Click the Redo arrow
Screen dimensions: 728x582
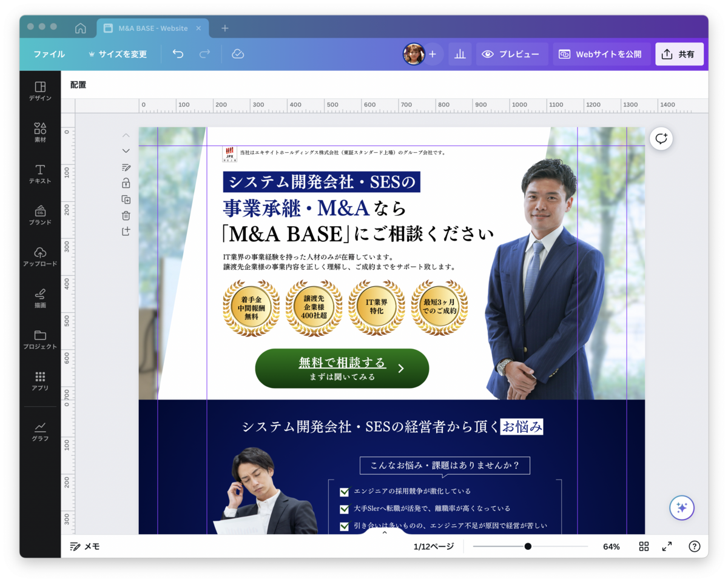205,54
